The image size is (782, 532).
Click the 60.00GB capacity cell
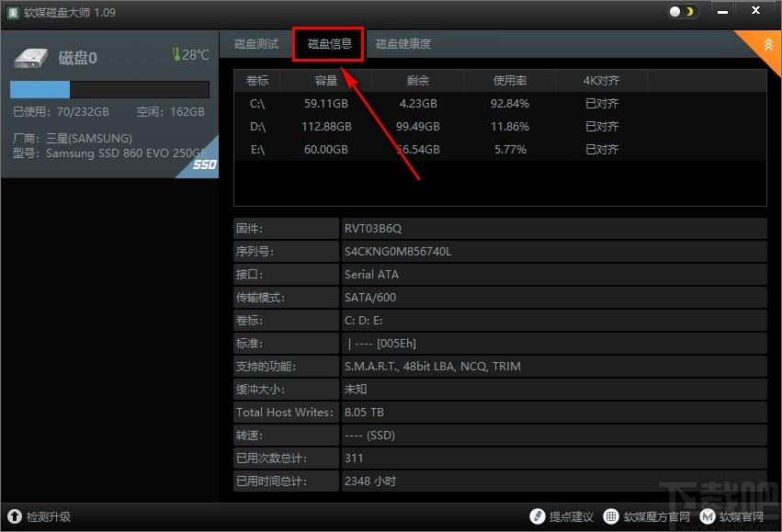326,150
